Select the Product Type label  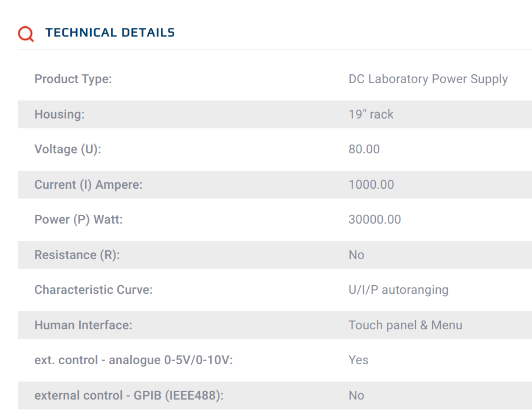(73, 79)
